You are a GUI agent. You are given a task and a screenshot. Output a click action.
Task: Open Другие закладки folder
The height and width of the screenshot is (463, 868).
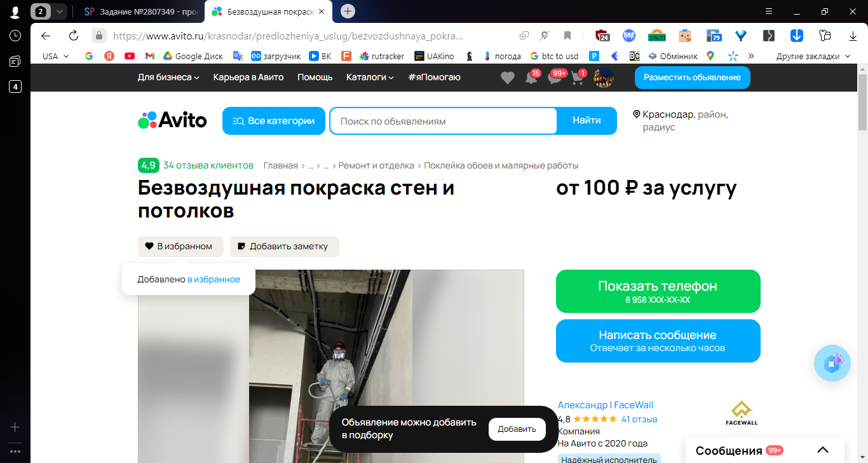click(813, 56)
